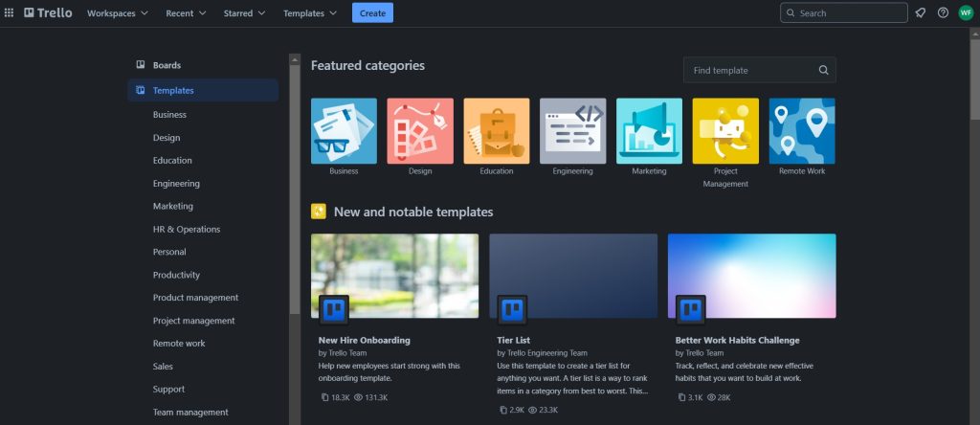Open the WF account avatar

966,13
